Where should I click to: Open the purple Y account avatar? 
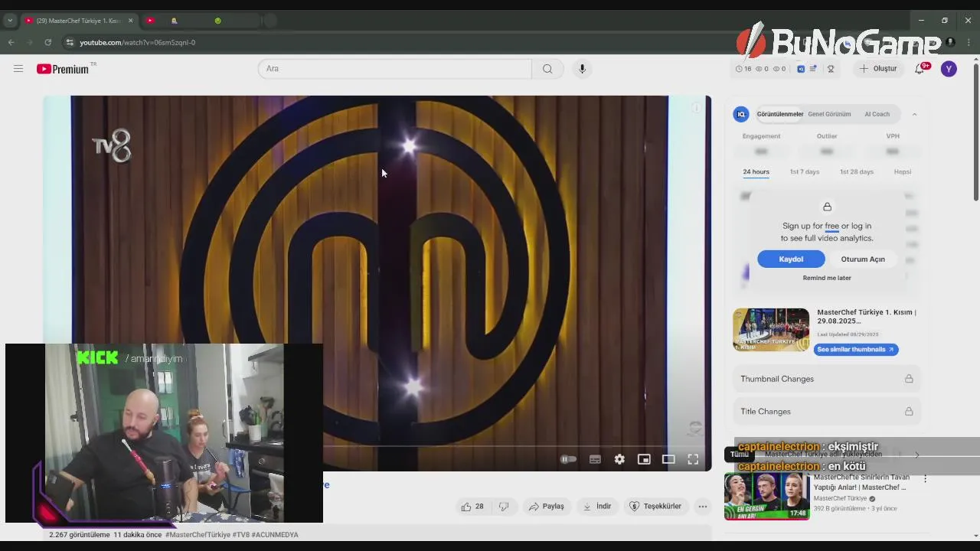coord(949,69)
